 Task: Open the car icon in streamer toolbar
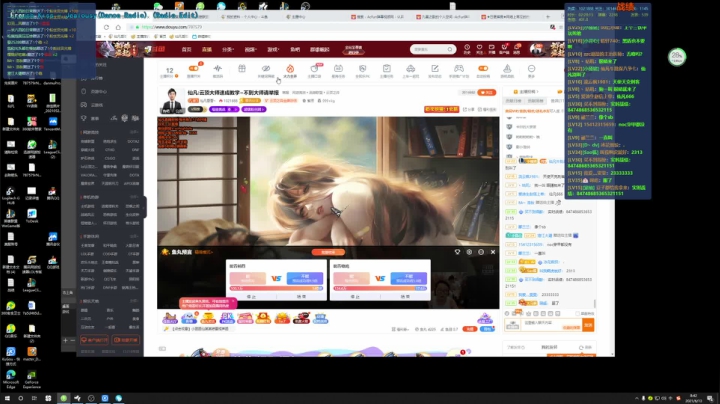[x=411, y=69]
